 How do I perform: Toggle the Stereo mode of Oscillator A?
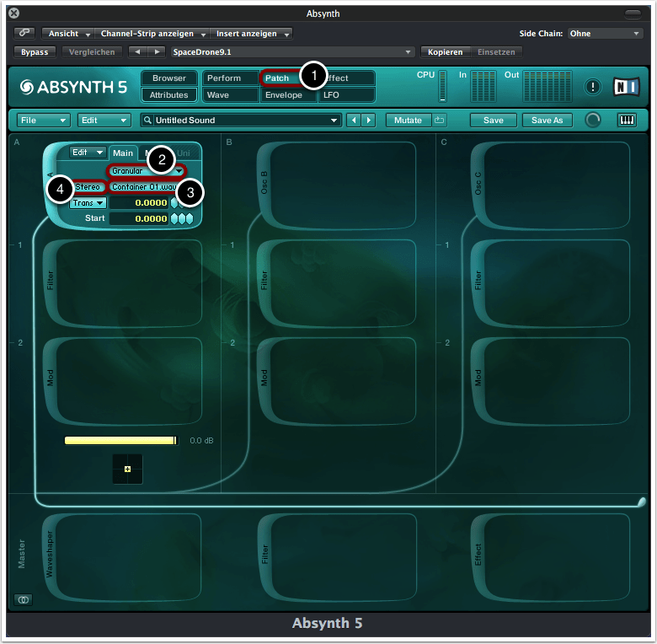tap(88, 187)
